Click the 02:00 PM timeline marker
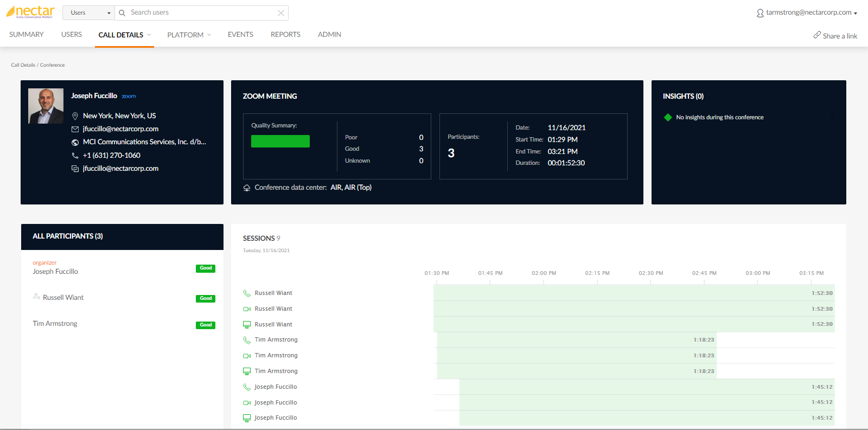Screen dimensions: 868x430 point(544,273)
